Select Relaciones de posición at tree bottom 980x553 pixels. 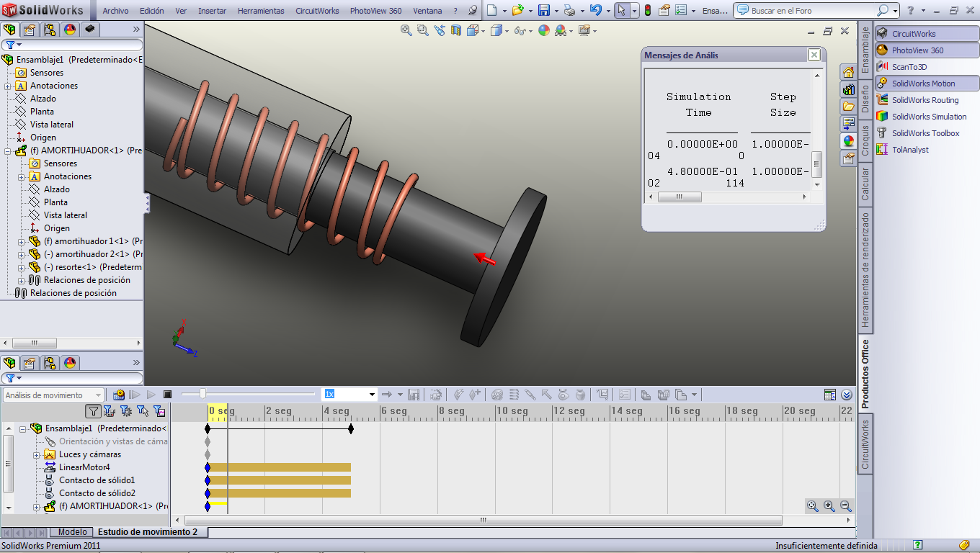click(73, 293)
